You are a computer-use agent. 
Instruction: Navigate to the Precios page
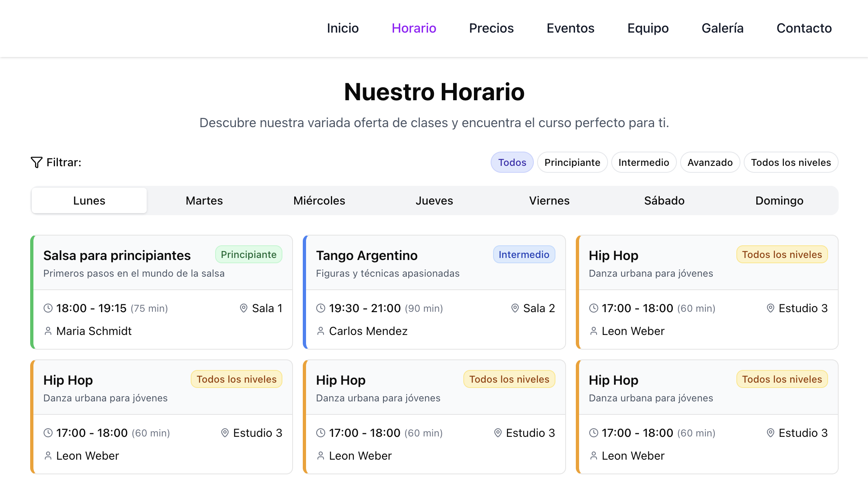tap(491, 28)
